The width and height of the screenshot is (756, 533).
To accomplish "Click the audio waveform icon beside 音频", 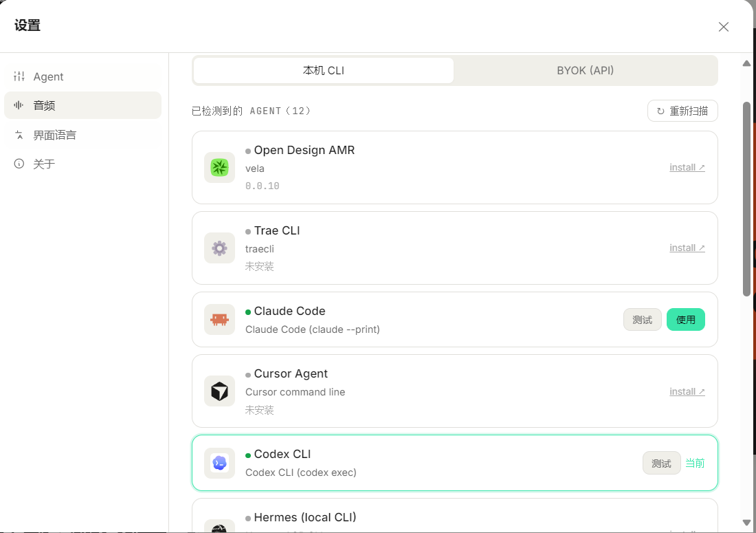I will [x=19, y=105].
